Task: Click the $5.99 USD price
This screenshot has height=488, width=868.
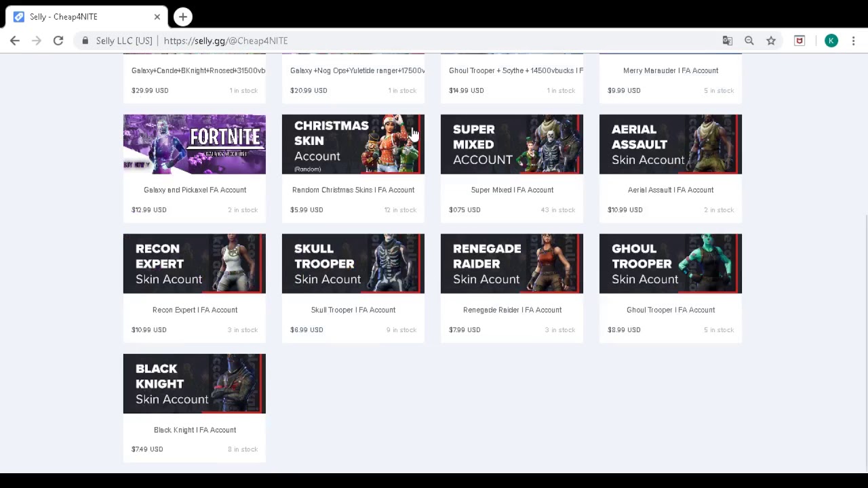Action: pyautogui.click(x=307, y=210)
